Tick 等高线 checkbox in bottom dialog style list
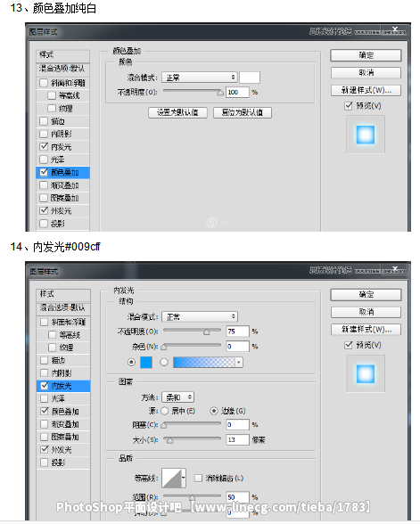420x524 pixels. click(x=52, y=335)
